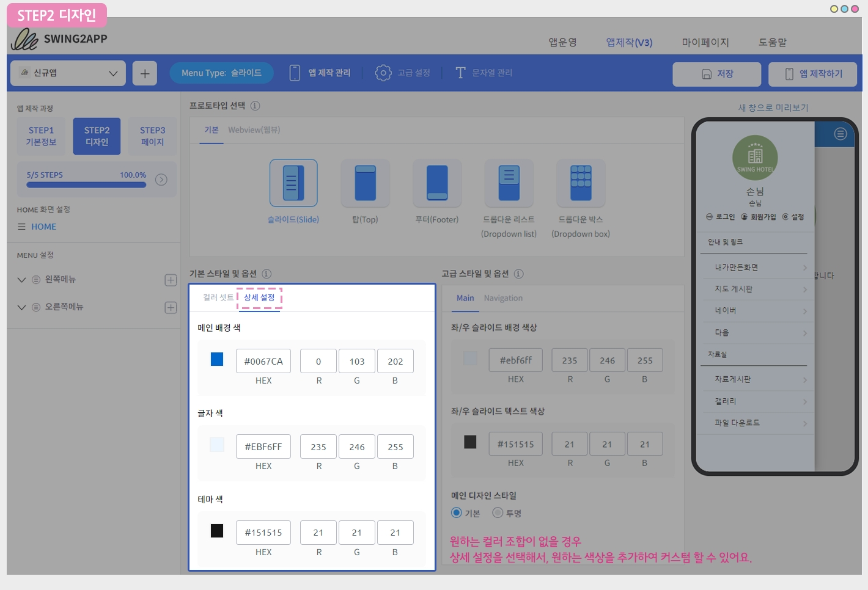Switch to the 상세 설정 tab

pyautogui.click(x=259, y=297)
